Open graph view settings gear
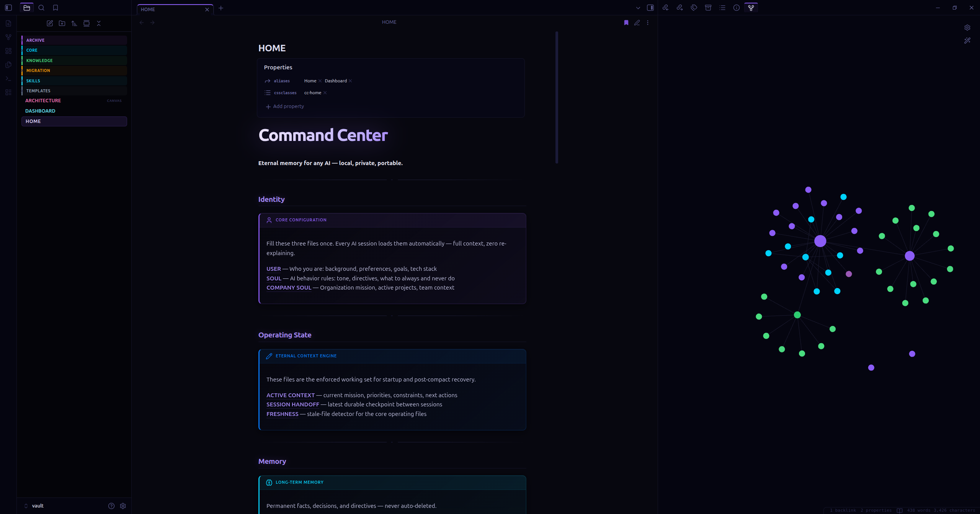Viewport: 980px width, 514px height. pos(967,28)
